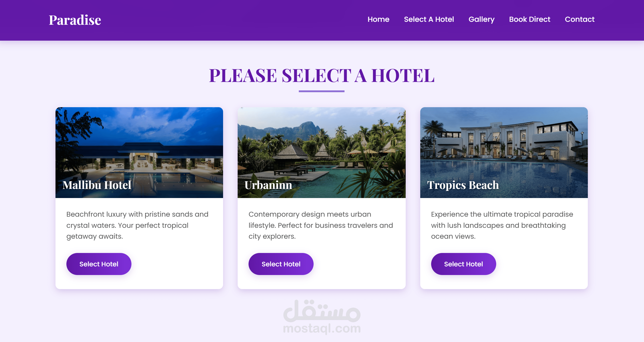This screenshot has width=644, height=342.
Task: Click the Urbaninn title text
Action: (x=268, y=185)
